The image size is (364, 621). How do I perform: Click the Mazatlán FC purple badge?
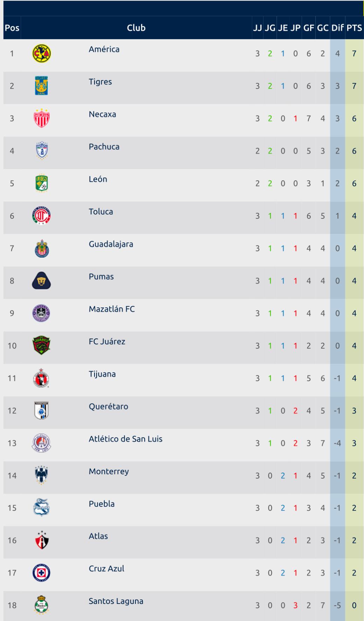pyautogui.click(x=42, y=313)
